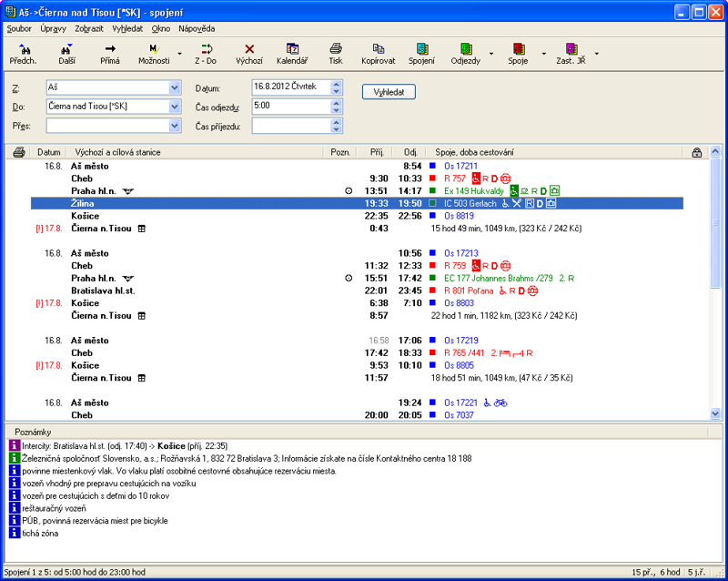Open the Přes (via) station dropdown
728x581 pixels.
tap(175, 126)
